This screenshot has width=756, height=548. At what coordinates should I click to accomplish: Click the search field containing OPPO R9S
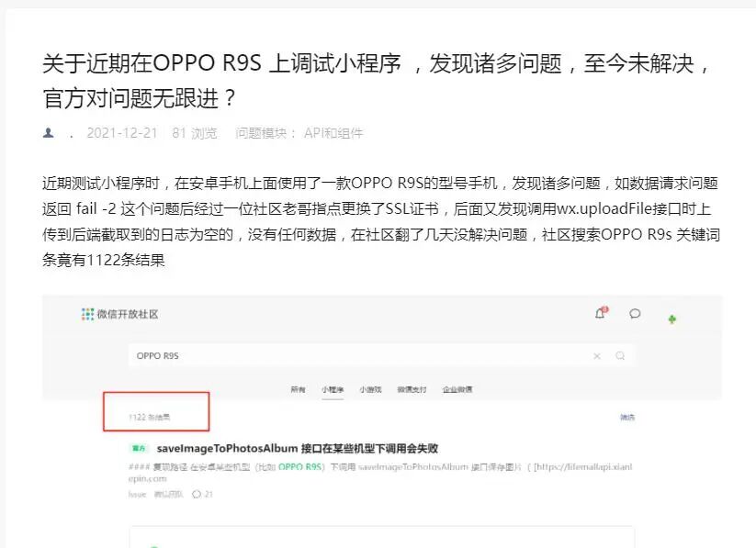pos(381,355)
